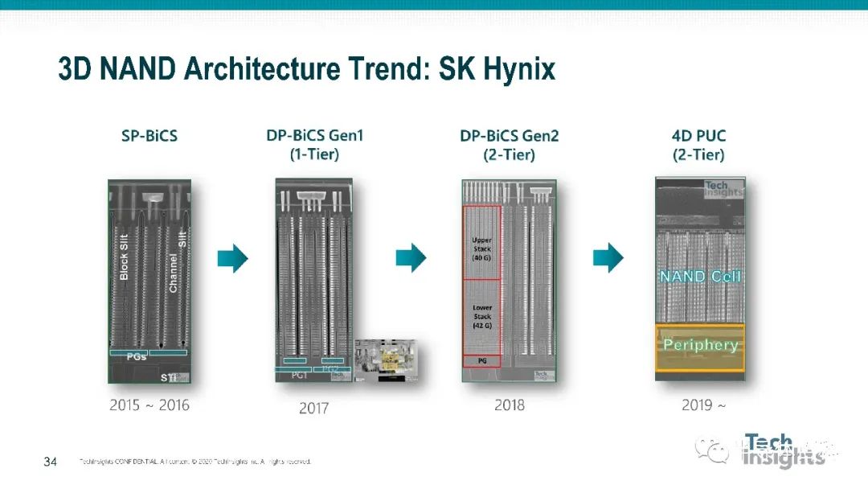Click the 'STI' label in SP-BiCS image
This screenshot has height=489, width=868.
[168, 378]
